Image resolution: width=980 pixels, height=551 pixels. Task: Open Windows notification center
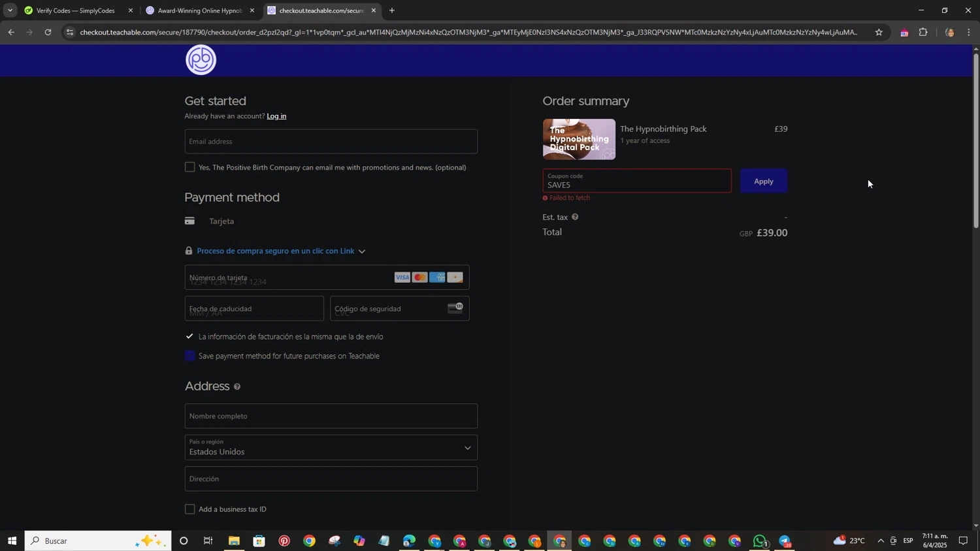[x=963, y=541]
